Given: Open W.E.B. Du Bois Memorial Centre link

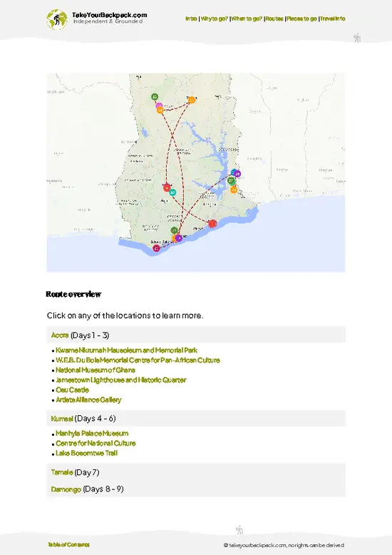Looking at the screenshot, I should (x=138, y=360).
